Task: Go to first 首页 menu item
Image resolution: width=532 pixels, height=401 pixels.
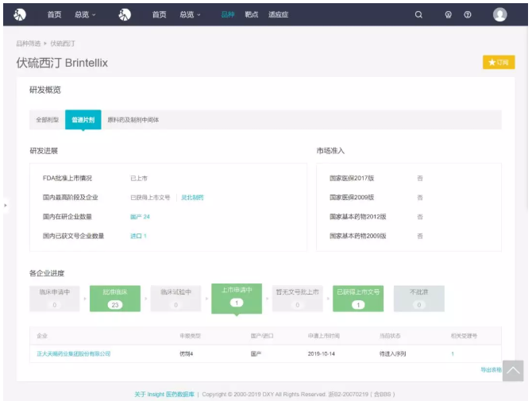Action: [x=54, y=14]
